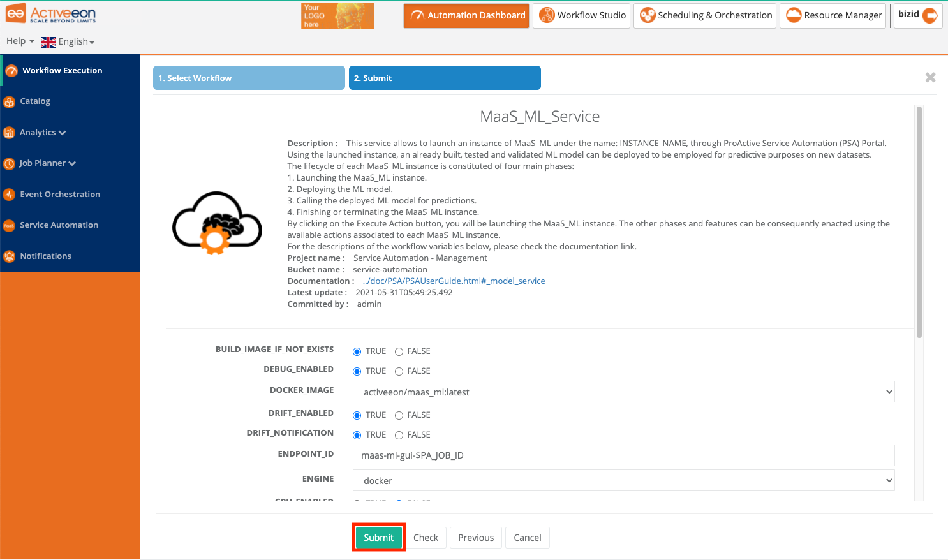948x560 pixels.
Task: Click the 'service-automation' bucket name
Action: [390, 269]
